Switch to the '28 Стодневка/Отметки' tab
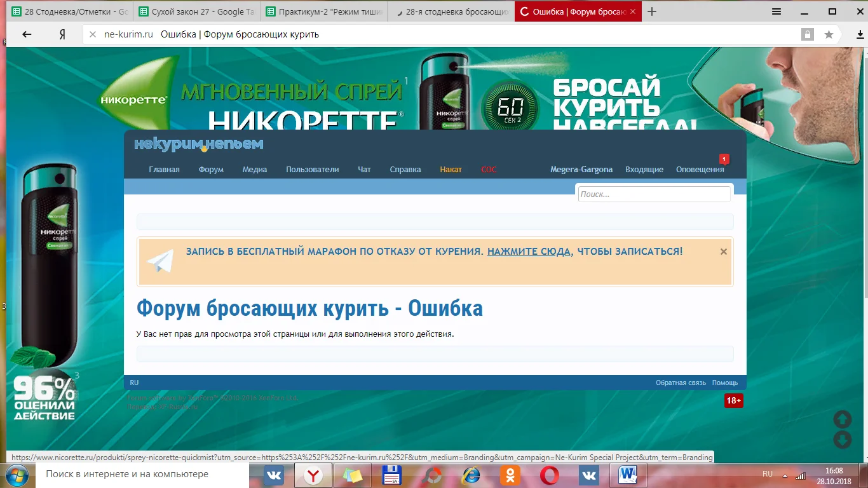868x488 pixels. [69, 11]
